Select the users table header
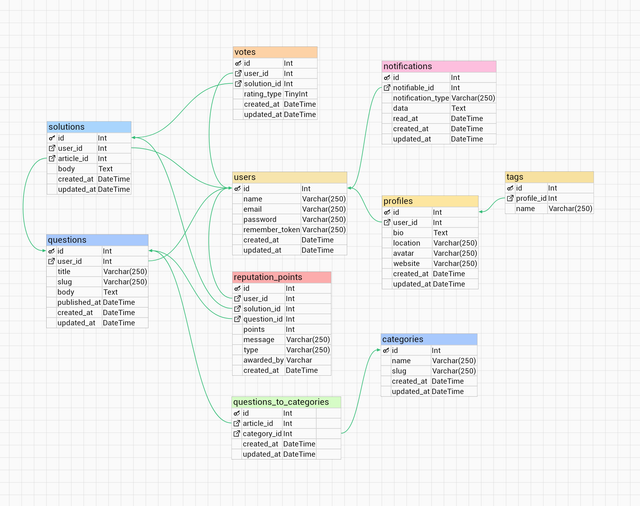 tap(290, 178)
